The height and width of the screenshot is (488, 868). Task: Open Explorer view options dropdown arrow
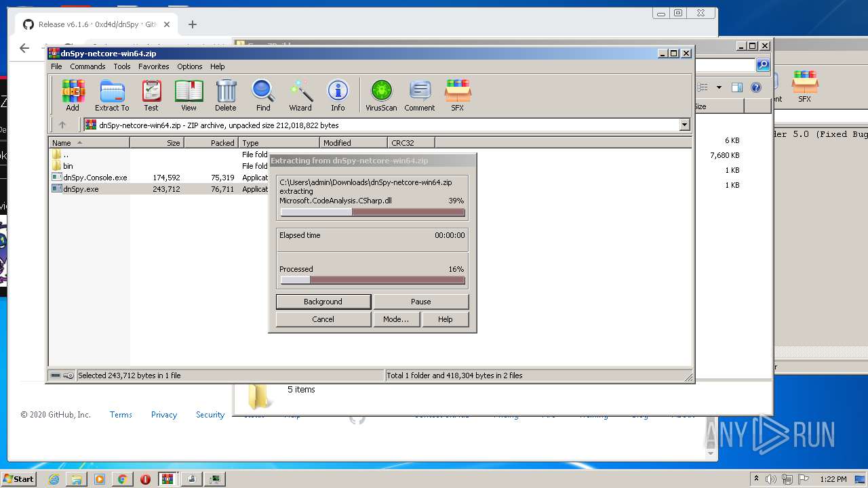coord(719,87)
